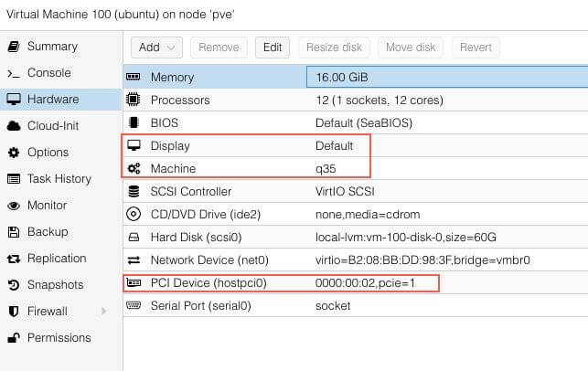Click the Serial Port keyboard icon

click(134, 305)
